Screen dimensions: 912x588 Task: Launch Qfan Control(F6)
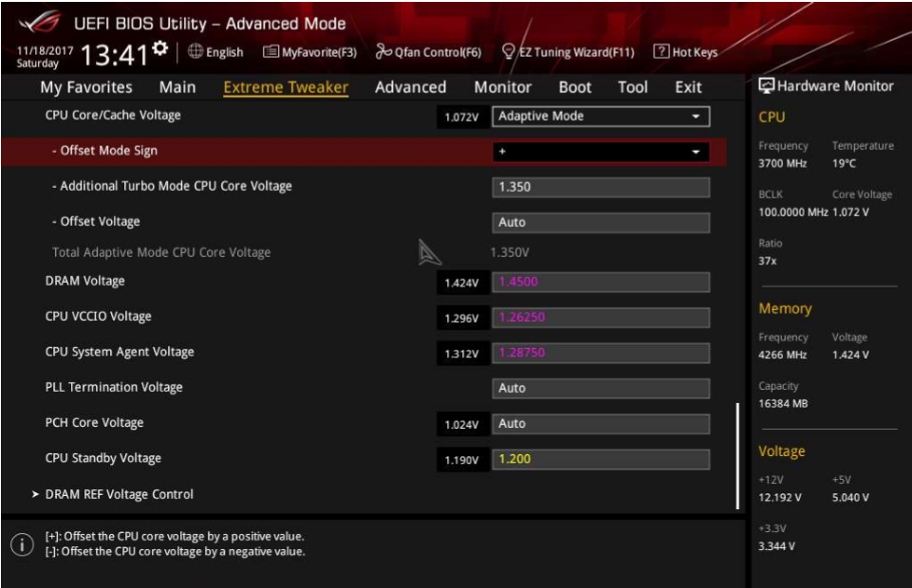(x=429, y=52)
